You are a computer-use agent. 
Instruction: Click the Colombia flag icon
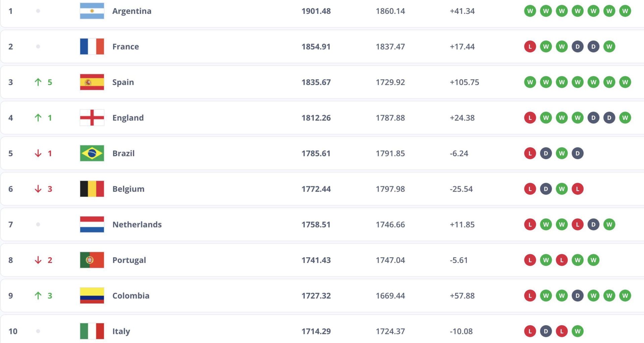[x=92, y=295]
